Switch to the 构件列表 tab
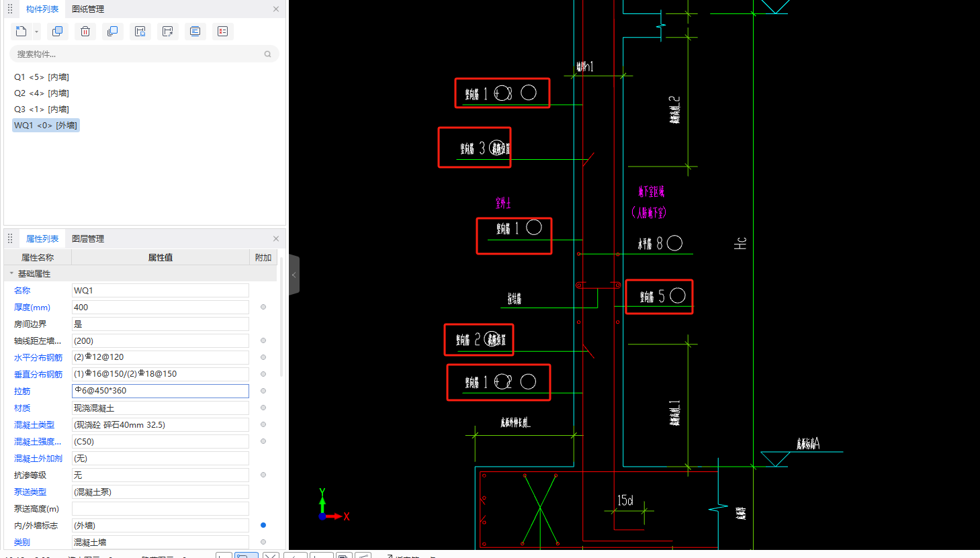980x558 pixels. click(42, 9)
